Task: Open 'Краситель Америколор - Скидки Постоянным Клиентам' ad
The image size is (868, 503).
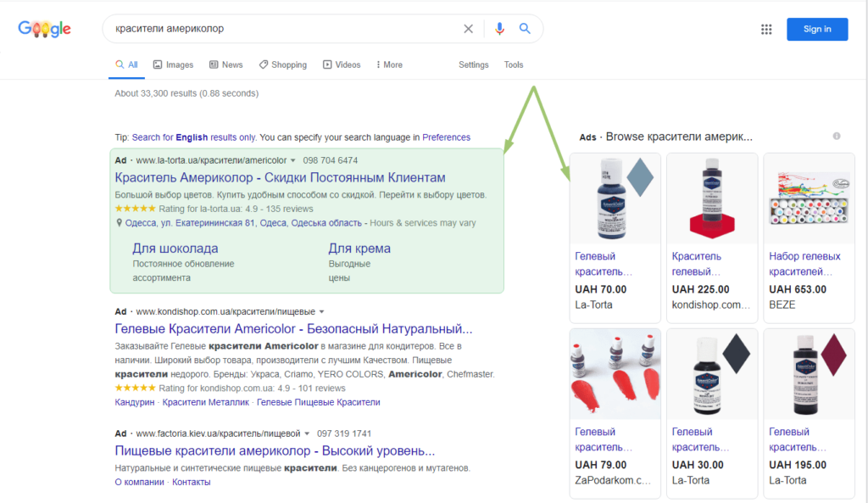Action: click(280, 177)
